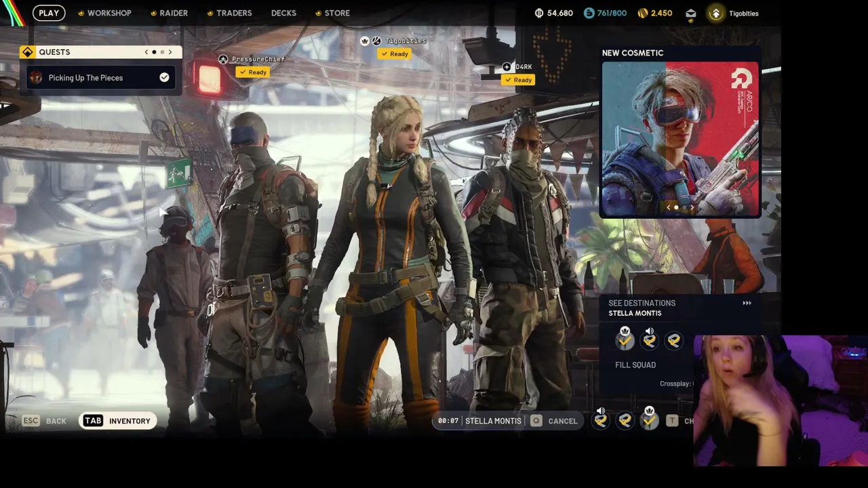The width and height of the screenshot is (868, 488).
Task: Open the DECKS tab
Action: 283,13
